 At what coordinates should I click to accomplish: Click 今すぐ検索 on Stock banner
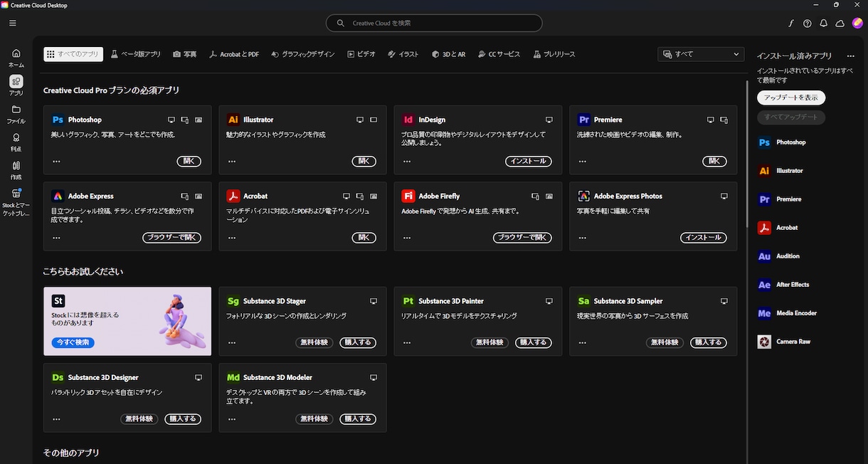(73, 342)
